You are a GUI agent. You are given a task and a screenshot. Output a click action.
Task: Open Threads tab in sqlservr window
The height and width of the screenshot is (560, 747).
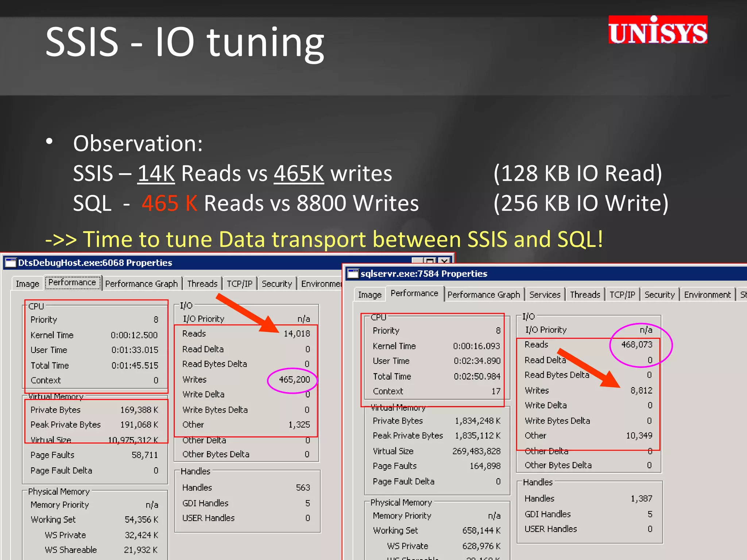[585, 295]
